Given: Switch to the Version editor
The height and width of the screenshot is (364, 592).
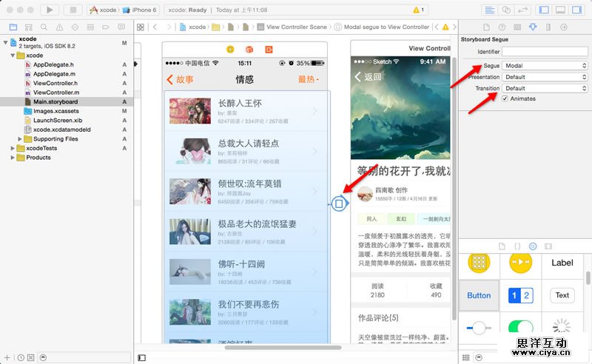Looking at the screenshot, I should pos(523,10).
